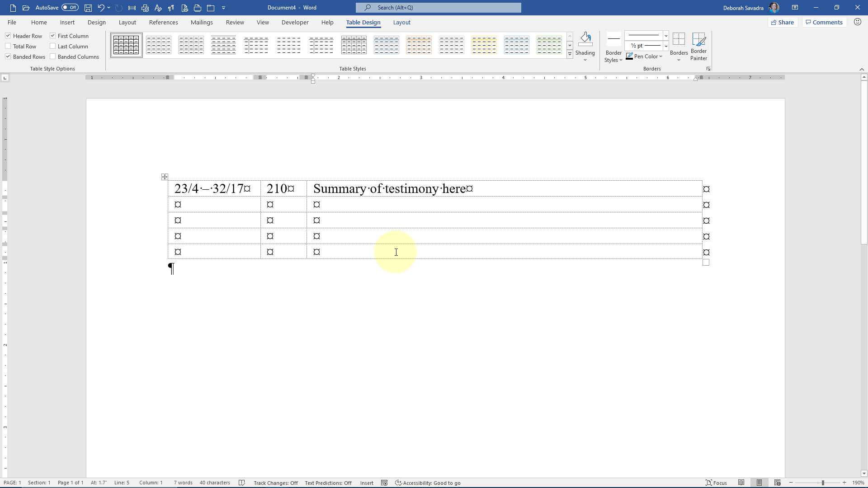
Task: Click the Share button
Action: click(783, 22)
